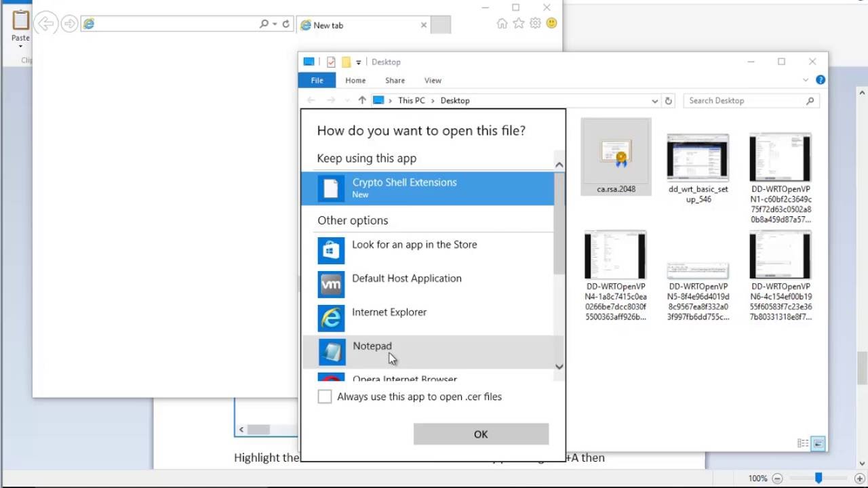Image resolution: width=868 pixels, height=488 pixels.
Task: Open the File menu in Explorer
Action: [x=317, y=80]
